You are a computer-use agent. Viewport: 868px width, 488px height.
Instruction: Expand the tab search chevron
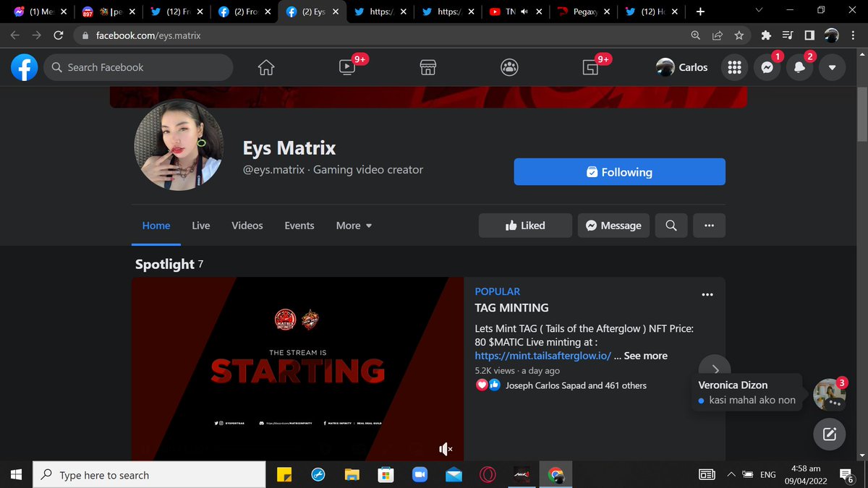point(759,10)
